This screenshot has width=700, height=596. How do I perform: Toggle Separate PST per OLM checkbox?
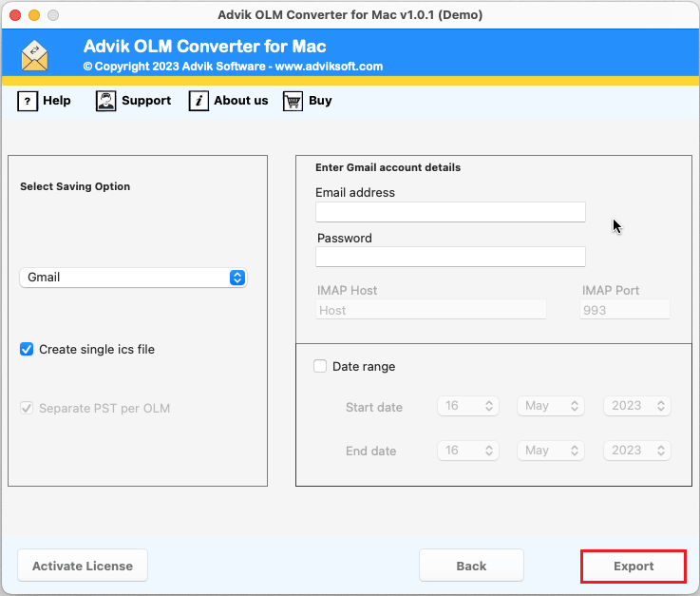[x=27, y=408]
